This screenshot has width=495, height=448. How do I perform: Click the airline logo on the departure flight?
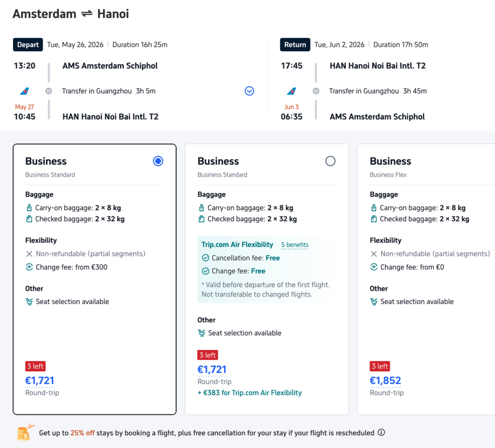point(24,91)
